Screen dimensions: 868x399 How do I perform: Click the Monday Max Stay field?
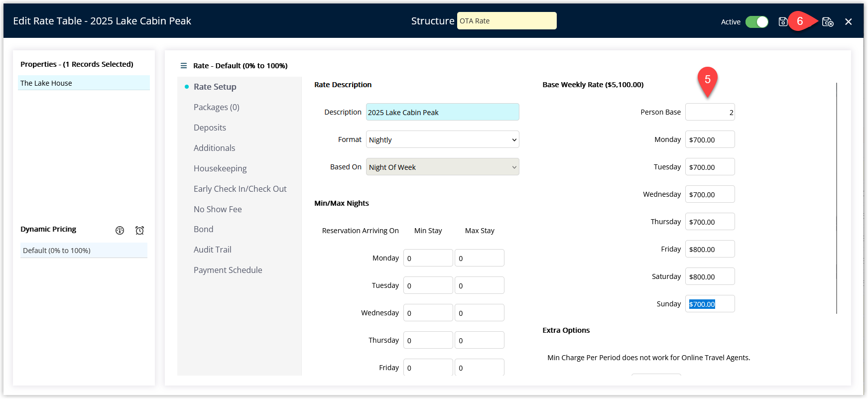click(x=480, y=258)
